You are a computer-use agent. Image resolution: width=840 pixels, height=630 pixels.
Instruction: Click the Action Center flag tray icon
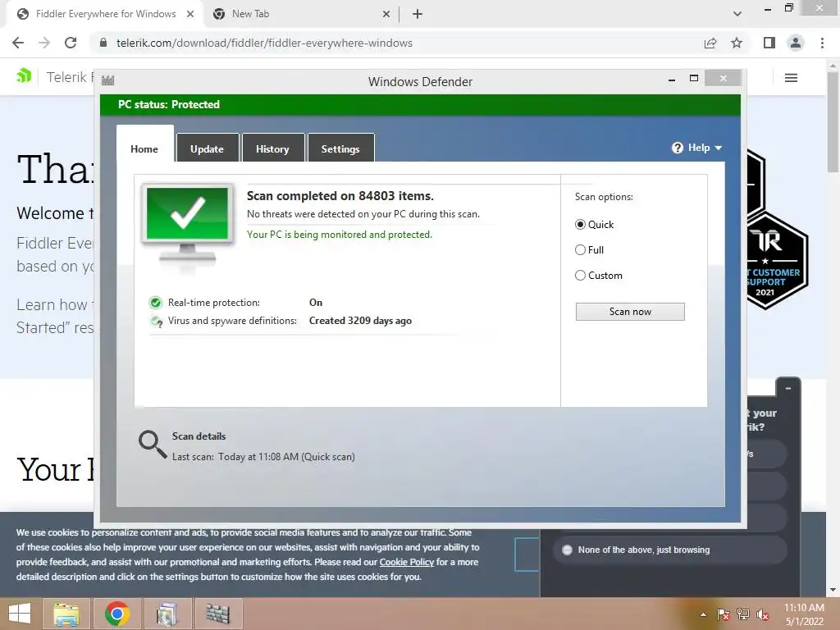tap(724, 614)
